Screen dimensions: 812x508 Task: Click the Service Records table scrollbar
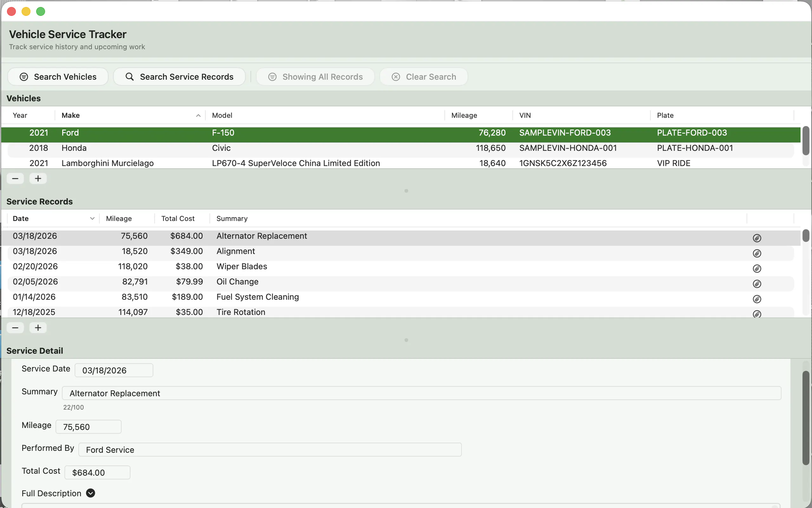pyautogui.click(x=805, y=235)
